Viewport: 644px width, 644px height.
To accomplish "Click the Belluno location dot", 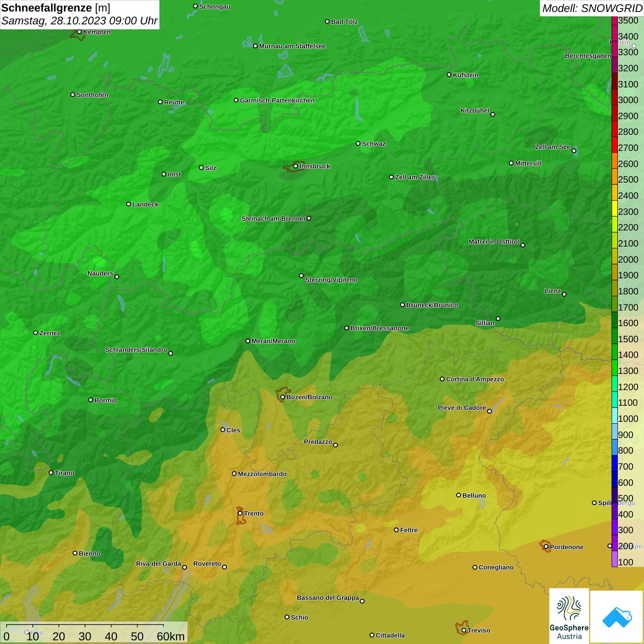I will point(458,495).
